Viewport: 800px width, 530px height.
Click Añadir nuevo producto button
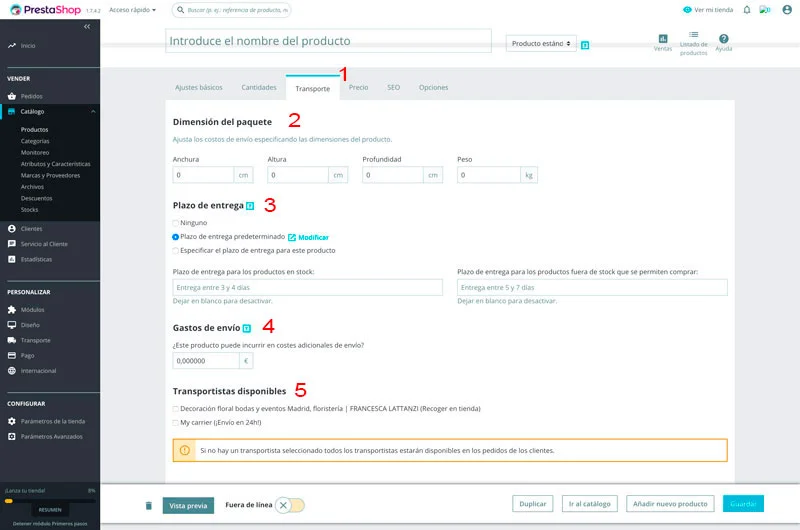(670, 503)
